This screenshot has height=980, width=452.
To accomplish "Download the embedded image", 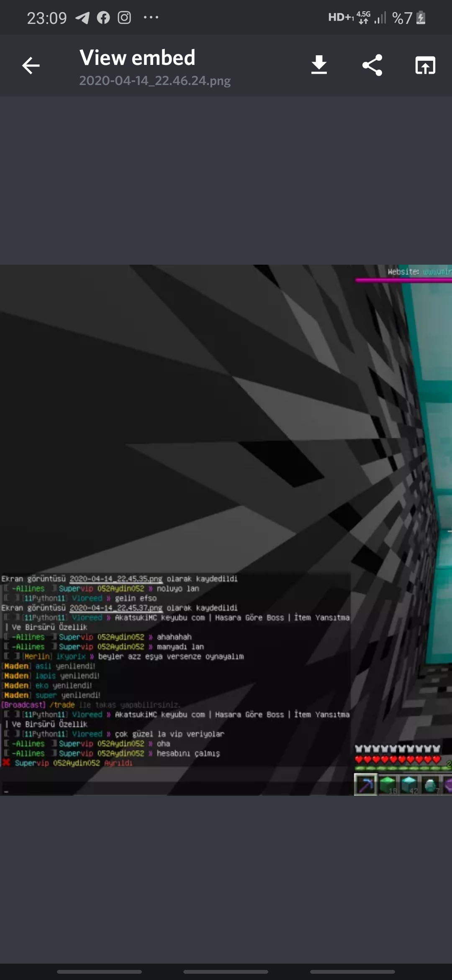I will pos(319,65).
